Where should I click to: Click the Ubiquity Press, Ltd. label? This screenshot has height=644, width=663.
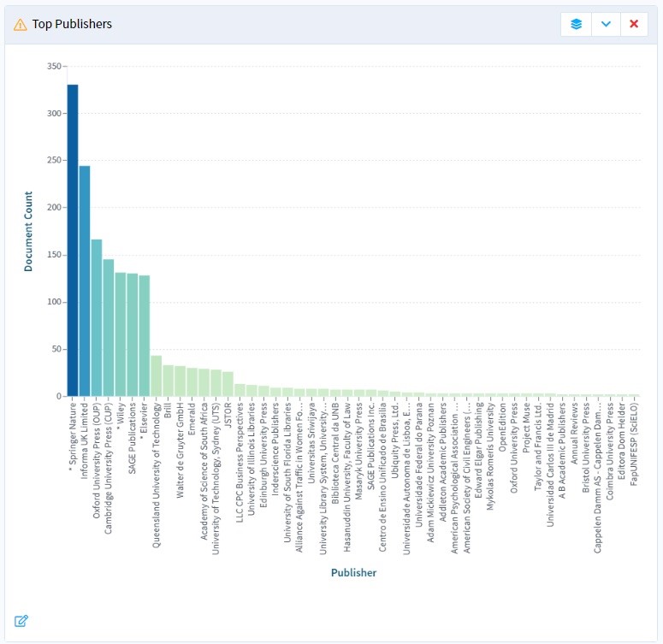(395, 440)
